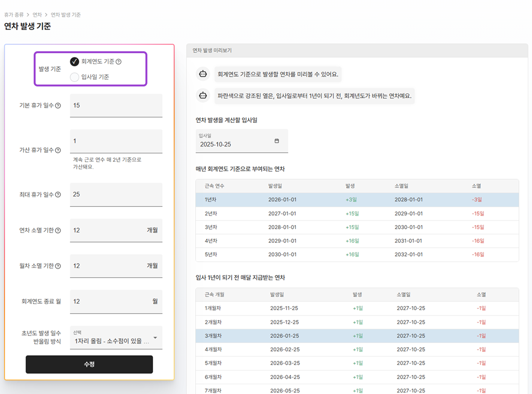Screen dimensions: 532x394
Task: Click 발생일 2027-01-01 cell
Action: click(x=282, y=213)
